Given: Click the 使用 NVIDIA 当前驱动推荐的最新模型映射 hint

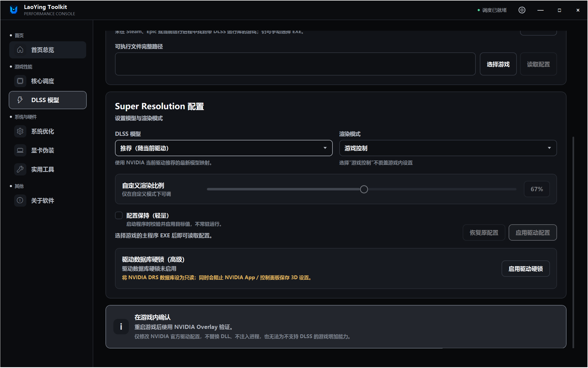Looking at the screenshot, I should tap(163, 163).
